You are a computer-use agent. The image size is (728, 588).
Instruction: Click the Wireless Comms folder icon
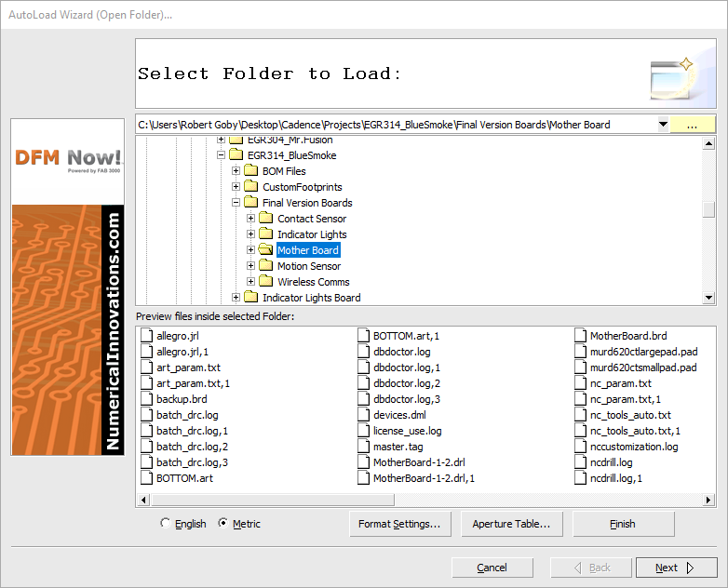click(x=265, y=281)
